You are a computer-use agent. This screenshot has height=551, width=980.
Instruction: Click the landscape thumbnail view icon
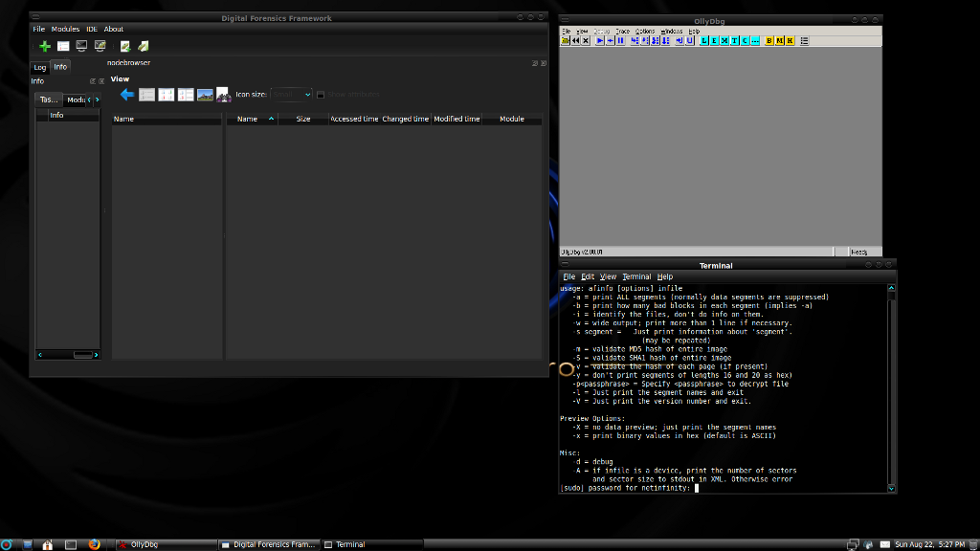click(205, 95)
